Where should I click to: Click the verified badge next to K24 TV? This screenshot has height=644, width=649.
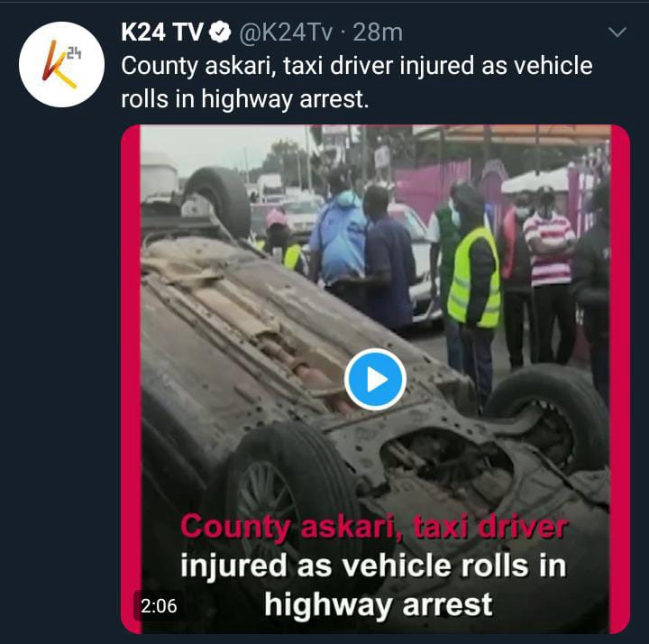(220, 32)
